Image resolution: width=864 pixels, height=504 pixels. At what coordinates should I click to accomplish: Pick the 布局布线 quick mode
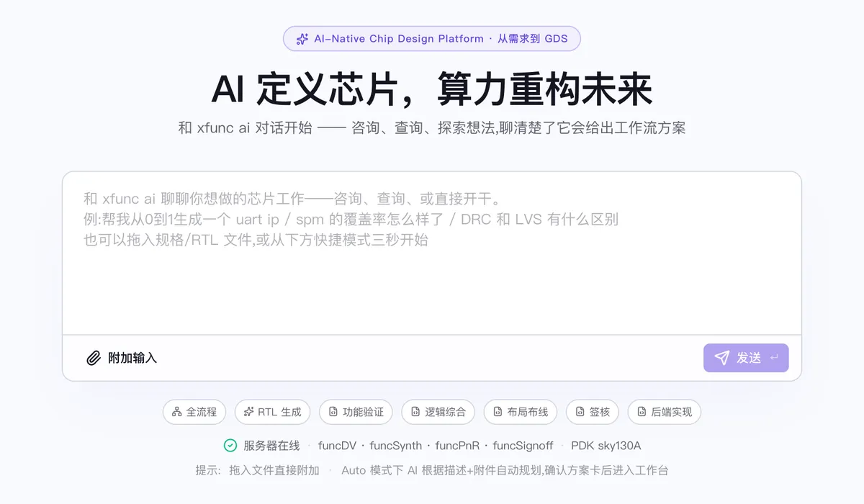[x=521, y=412]
